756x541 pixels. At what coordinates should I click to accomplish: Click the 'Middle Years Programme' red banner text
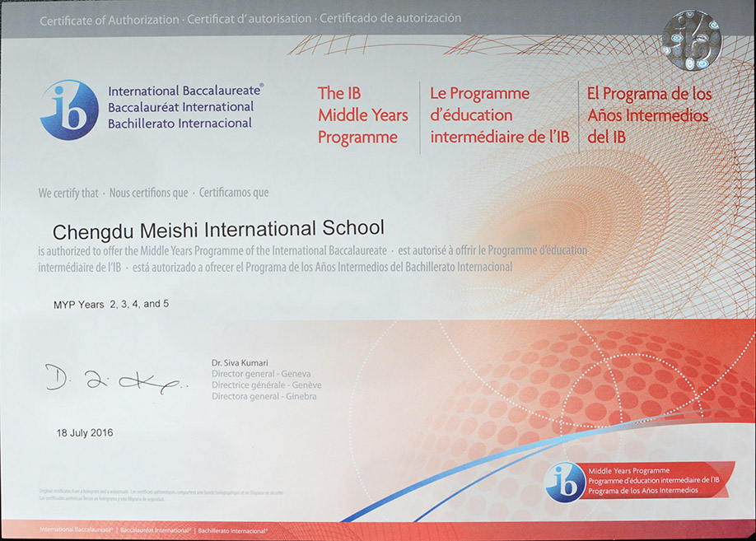coord(628,470)
